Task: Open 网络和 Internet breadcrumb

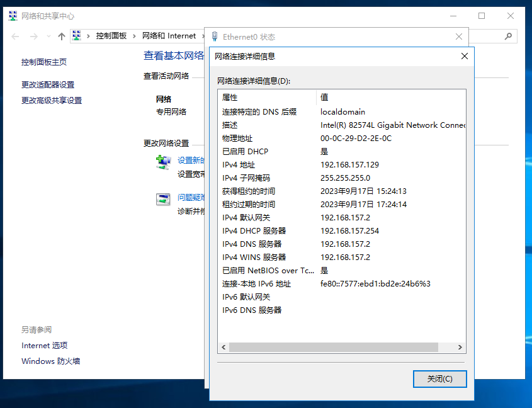Action: (169, 36)
